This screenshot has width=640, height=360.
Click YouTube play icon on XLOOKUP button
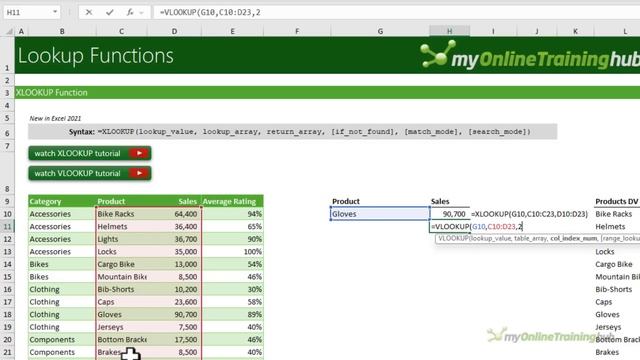pyautogui.click(x=139, y=153)
